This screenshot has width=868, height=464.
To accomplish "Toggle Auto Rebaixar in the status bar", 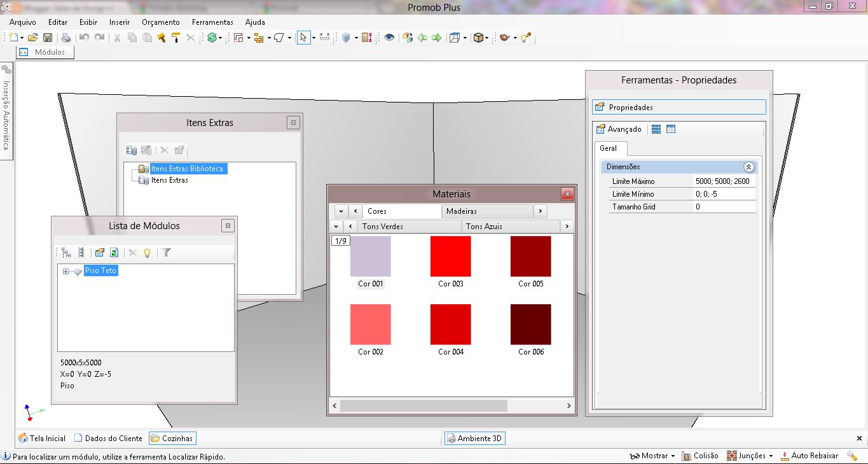I will click(809, 456).
